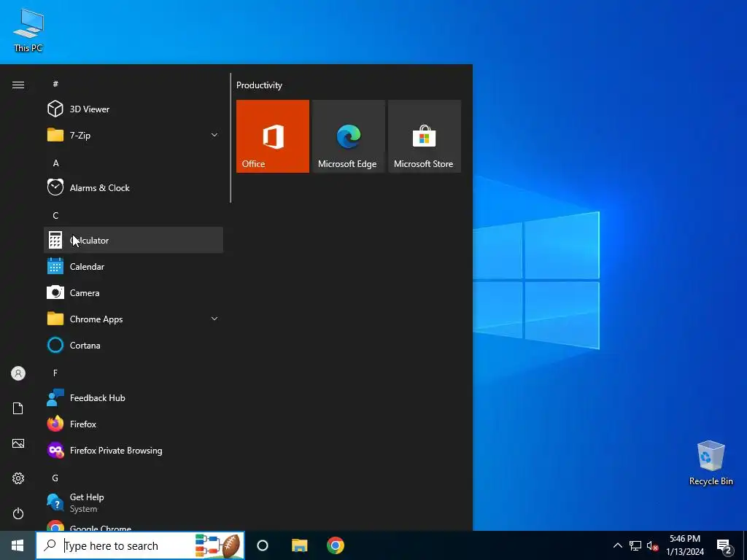Jump to the letter A section header
This screenshot has width=747, height=560.
pos(55,163)
